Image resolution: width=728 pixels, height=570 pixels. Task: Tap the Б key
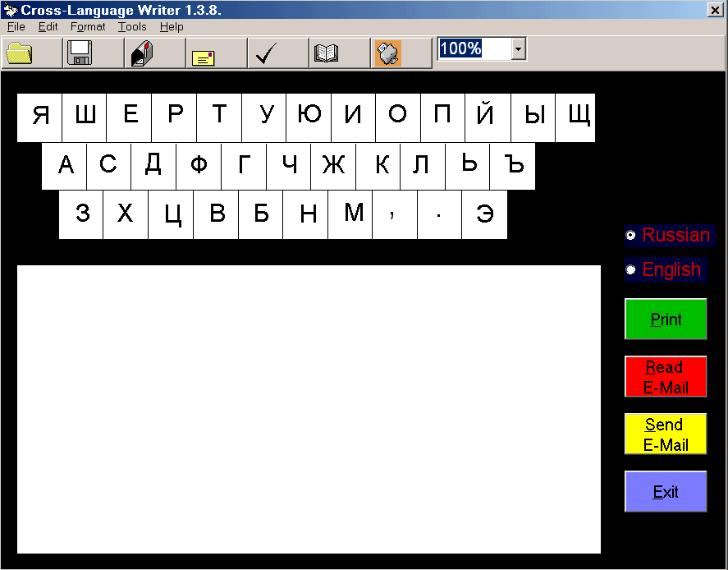tap(260, 214)
